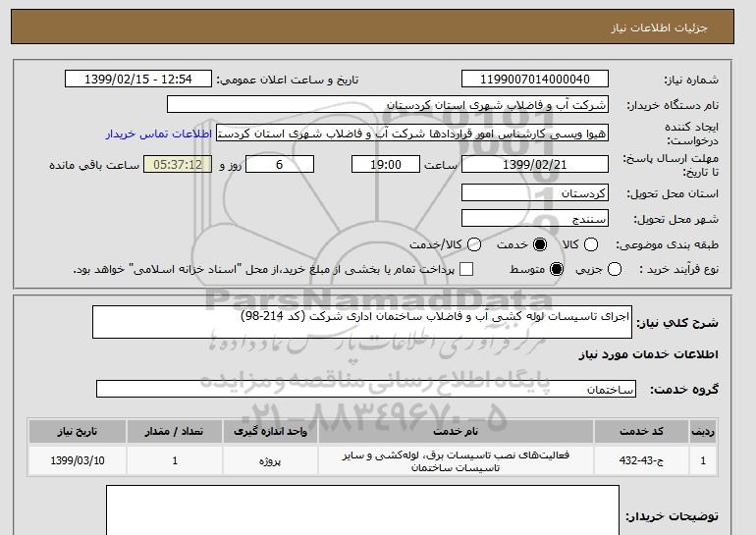The width and height of the screenshot is (756, 535).
Task: Click the remaining time 05:37:12 field
Action: (x=178, y=164)
